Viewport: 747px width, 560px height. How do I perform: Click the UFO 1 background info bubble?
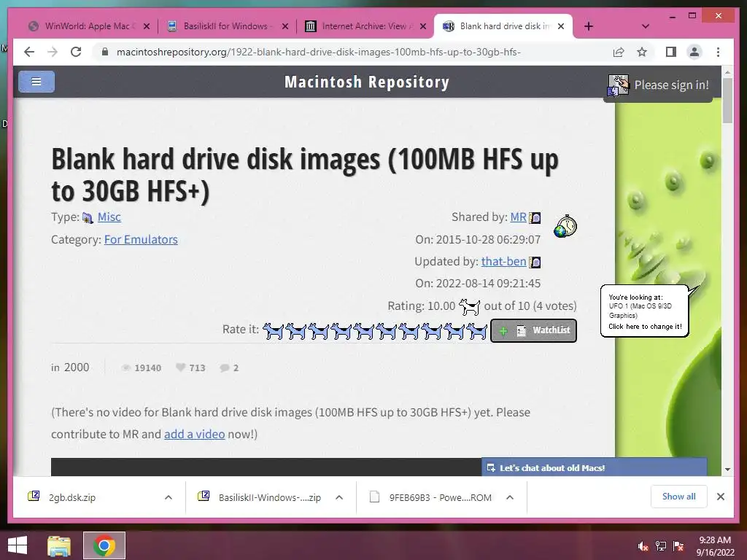(645, 311)
